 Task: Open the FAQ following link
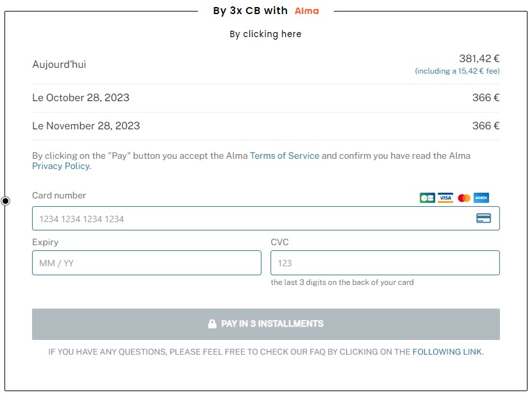click(x=447, y=352)
